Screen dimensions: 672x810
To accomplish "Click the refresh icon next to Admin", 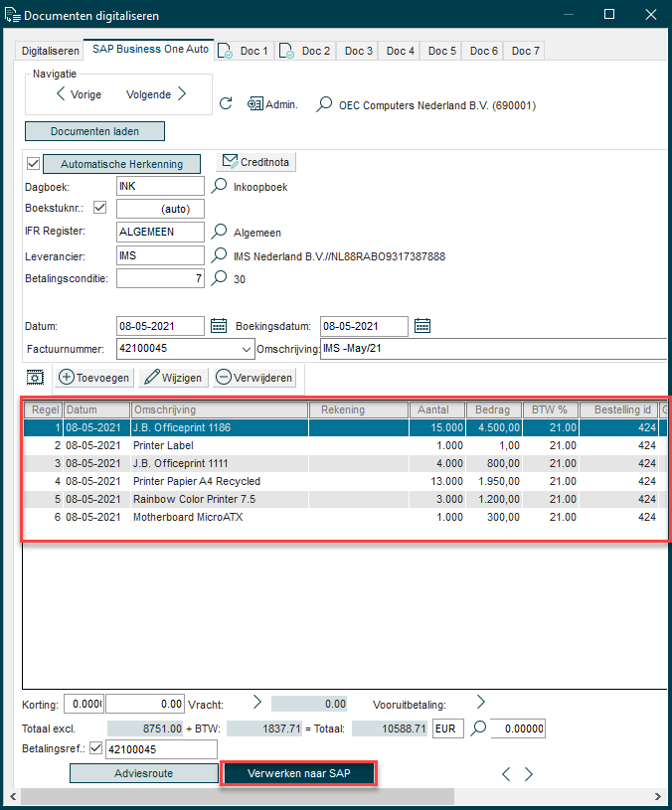I will click(226, 103).
